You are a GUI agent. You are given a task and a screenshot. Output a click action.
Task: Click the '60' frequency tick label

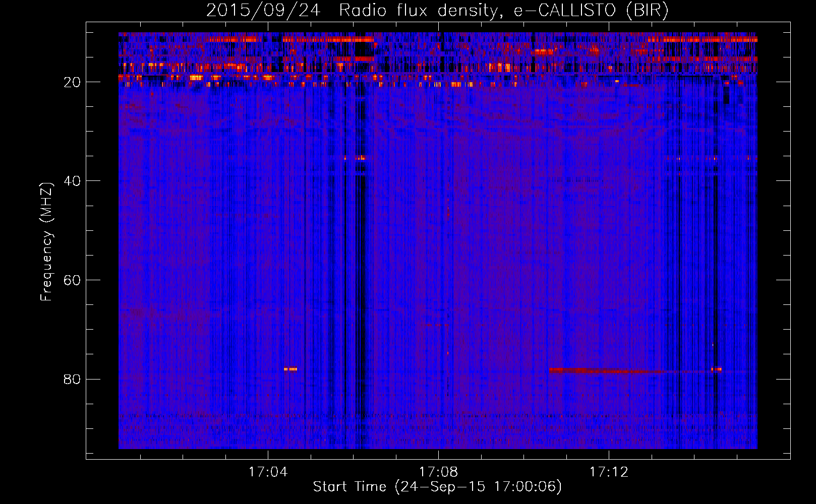[x=72, y=280]
